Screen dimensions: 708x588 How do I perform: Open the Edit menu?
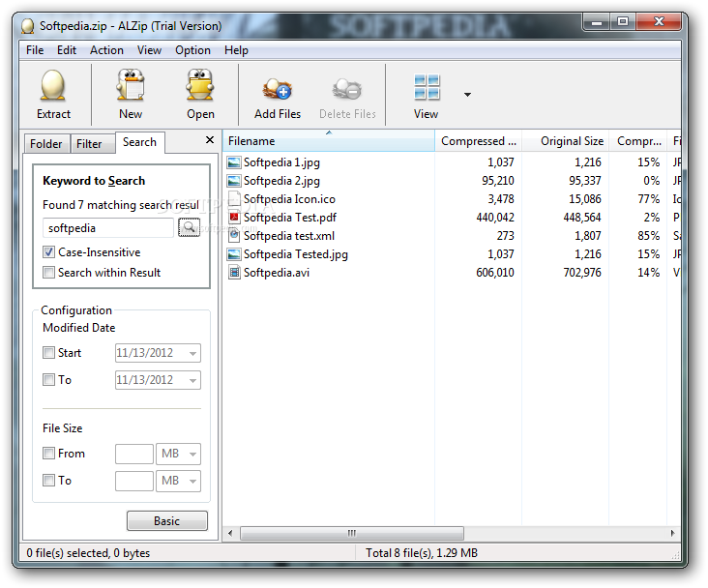[x=67, y=50]
